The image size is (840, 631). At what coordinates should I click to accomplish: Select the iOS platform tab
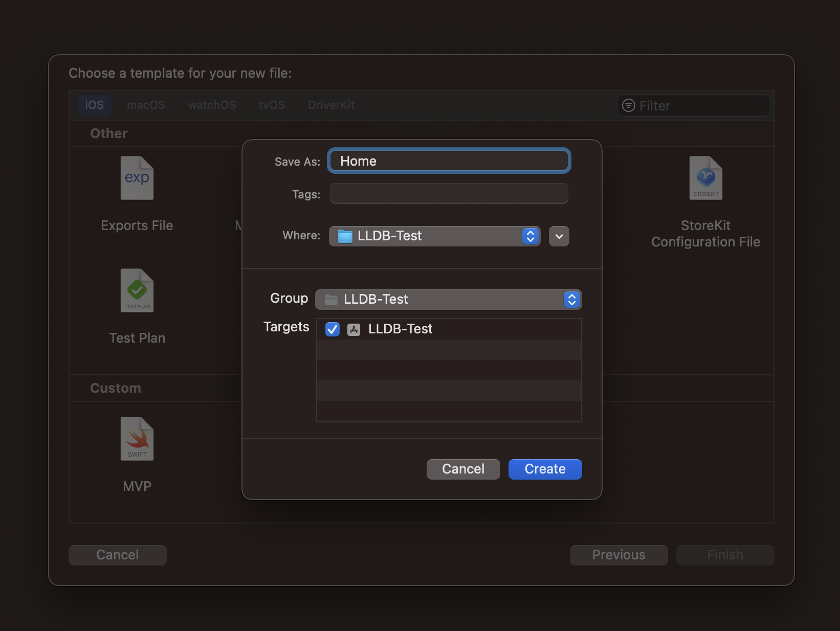coord(94,105)
